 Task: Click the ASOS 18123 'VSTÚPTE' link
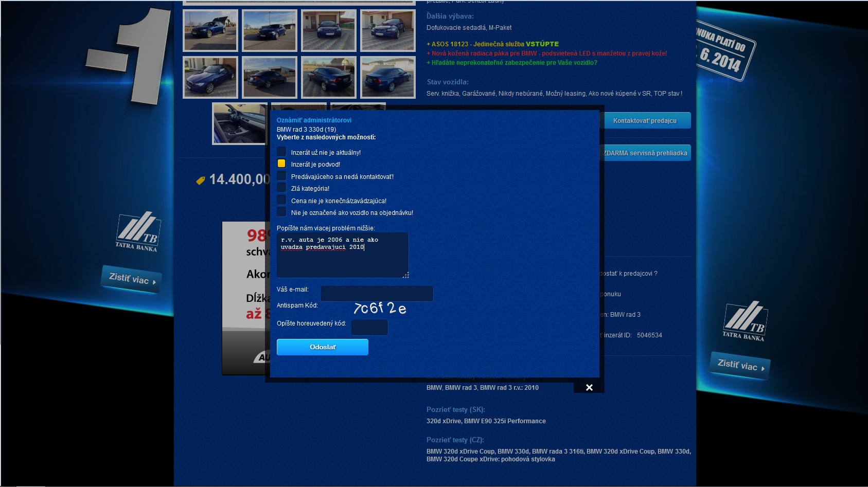pos(541,44)
